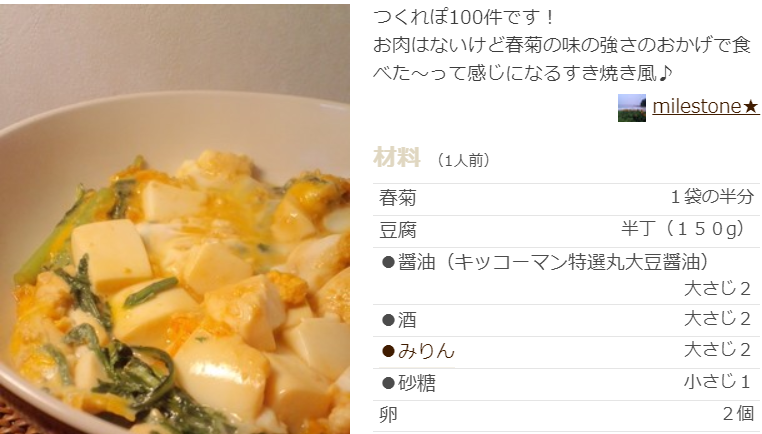Click the 1袋の半分 quantity text
This screenshot has width=762, height=434.
712,197
